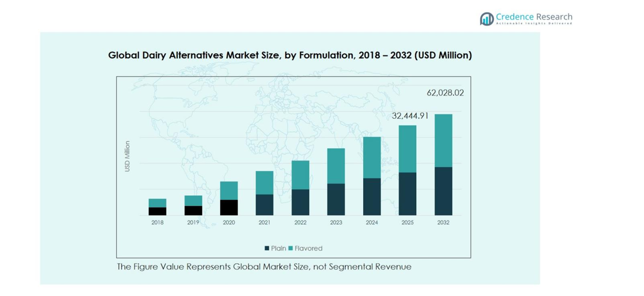Select the 2019 x-axis year label
The height and width of the screenshot is (296, 644).
(x=193, y=223)
